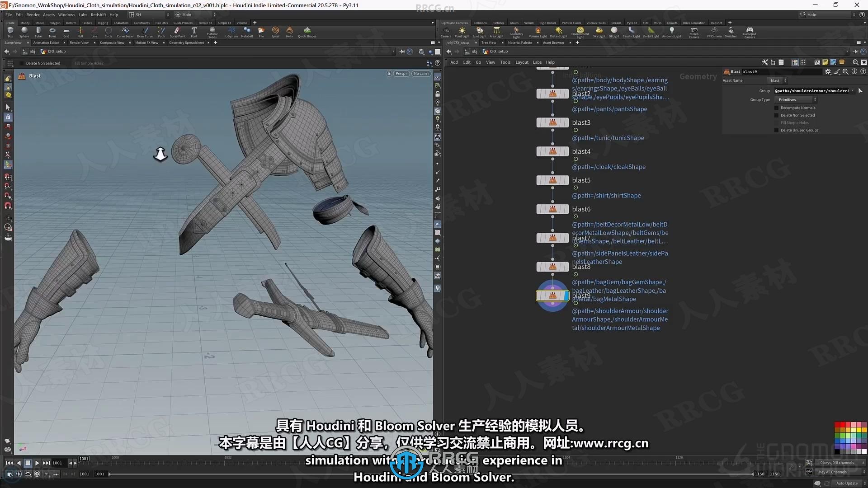868x488 pixels.
Task: Pick the Tube shelf tool
Action: (38, 32)
